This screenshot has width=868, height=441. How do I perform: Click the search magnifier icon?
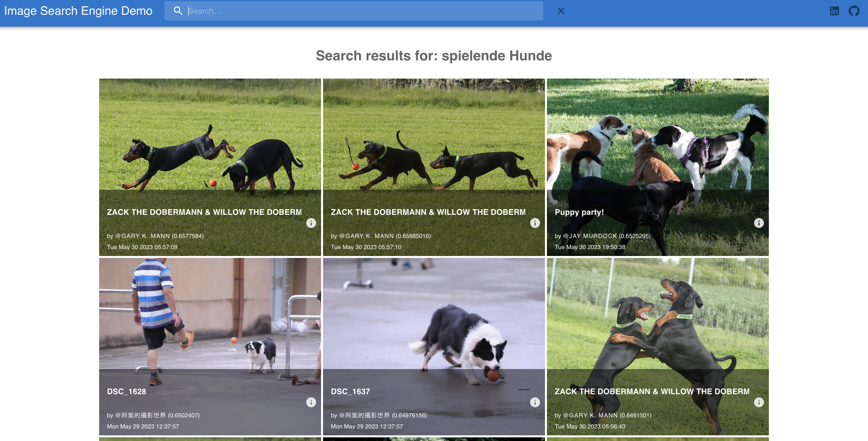pyautogui.click(x=178, y=11)
